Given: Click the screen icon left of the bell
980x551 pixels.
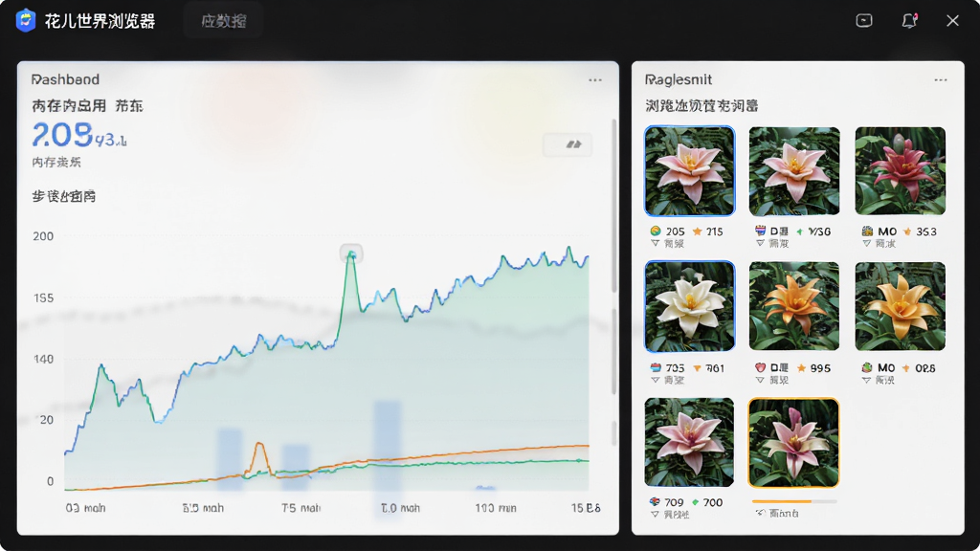Looking at the screenshot, I should (864, 21).
